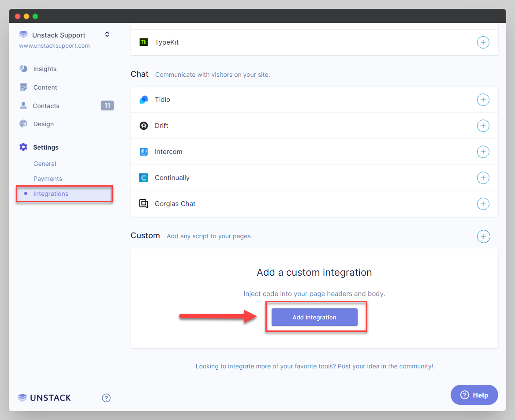The image size is (515, 420).
Task: Open the workspace switcher chevron beside Unstack Support
Action: (107, 34)
